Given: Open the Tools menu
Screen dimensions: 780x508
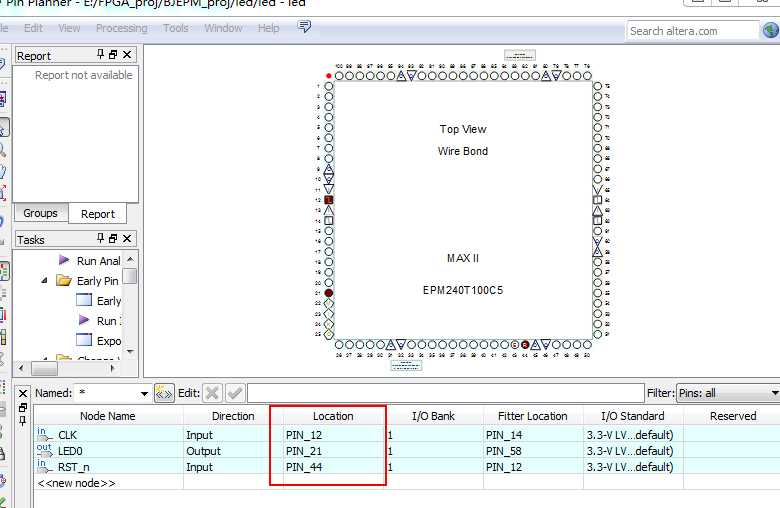Looking at the screenshot, I should 176,28.
